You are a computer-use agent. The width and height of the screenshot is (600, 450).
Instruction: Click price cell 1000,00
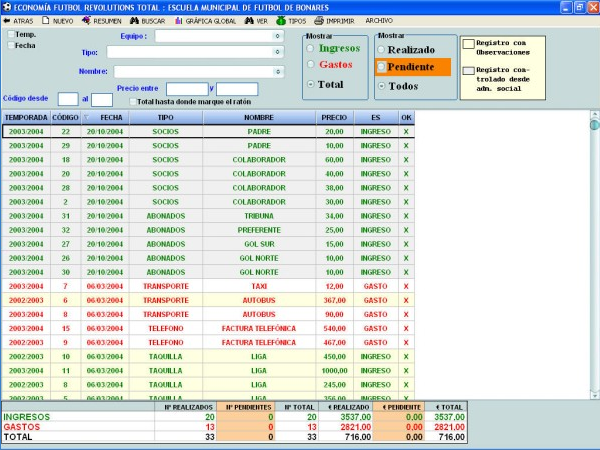(334, 370)
